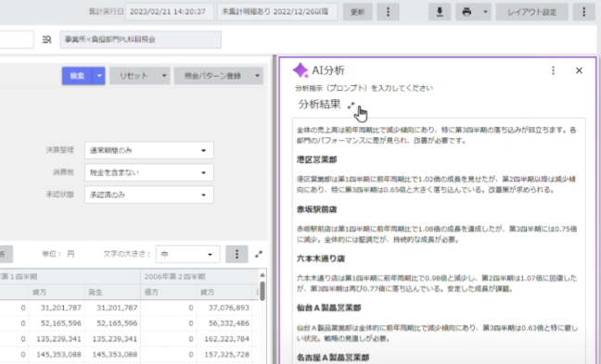Click the AI分析 sparkle icon

coord(300,70)
